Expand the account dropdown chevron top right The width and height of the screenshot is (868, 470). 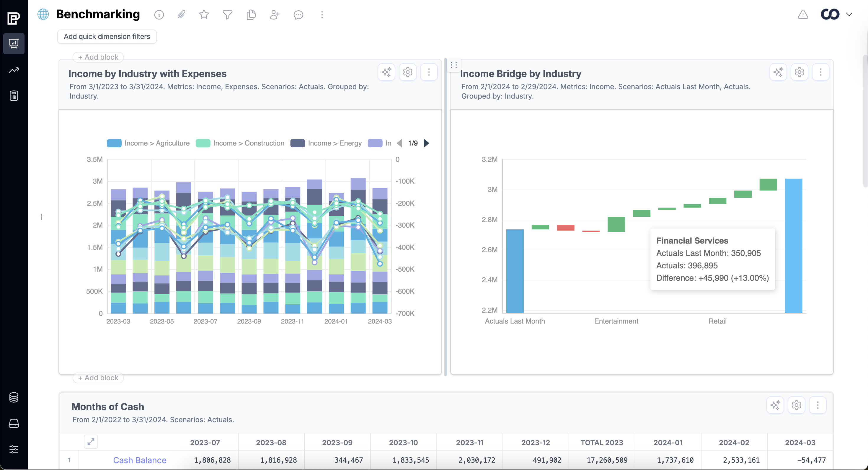849,14
